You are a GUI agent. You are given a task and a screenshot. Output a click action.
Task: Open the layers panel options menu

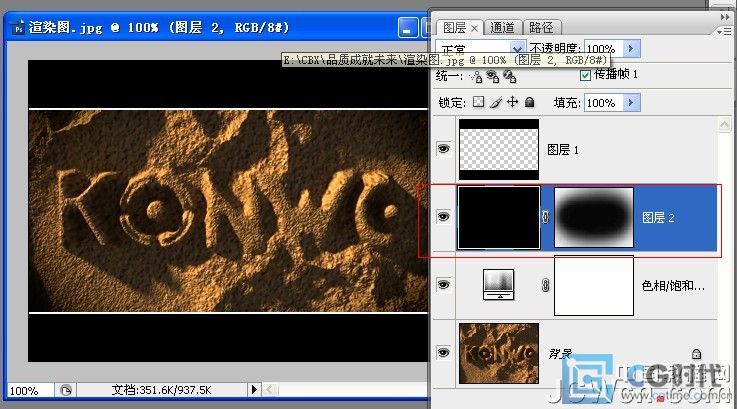coord(727,31)
